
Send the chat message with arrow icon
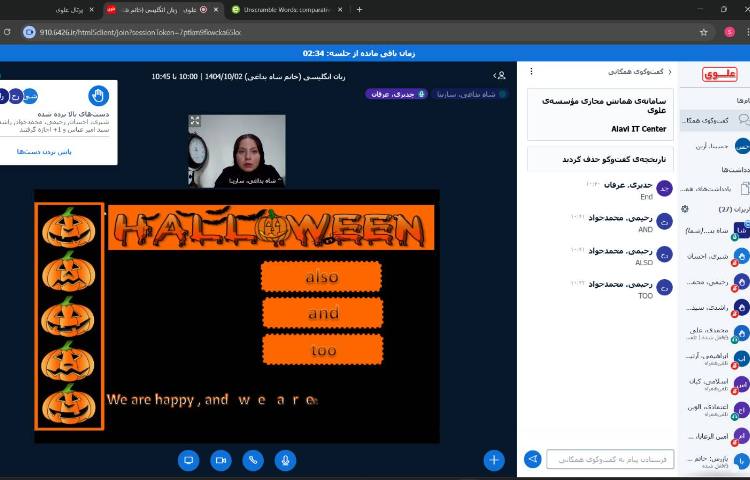click(533, 459)
